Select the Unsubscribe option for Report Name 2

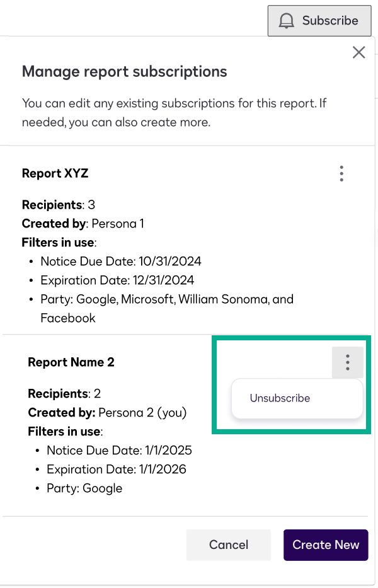[x=280, y=398]
